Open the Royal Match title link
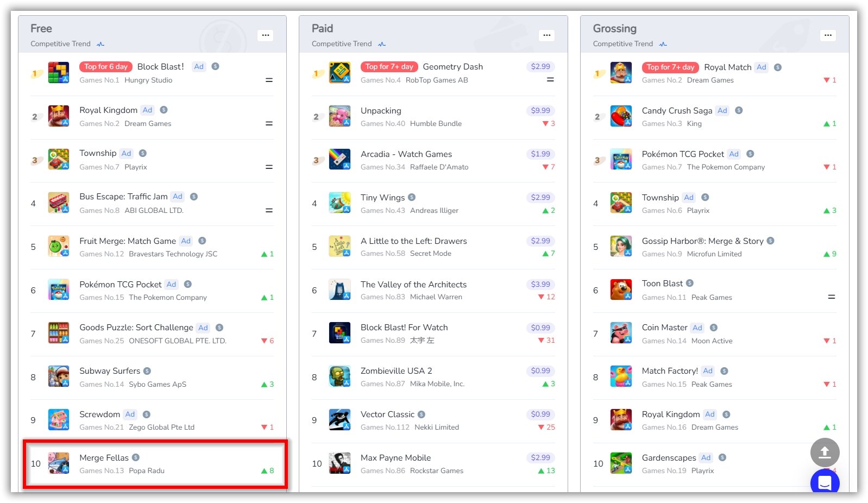 [727, 67]
